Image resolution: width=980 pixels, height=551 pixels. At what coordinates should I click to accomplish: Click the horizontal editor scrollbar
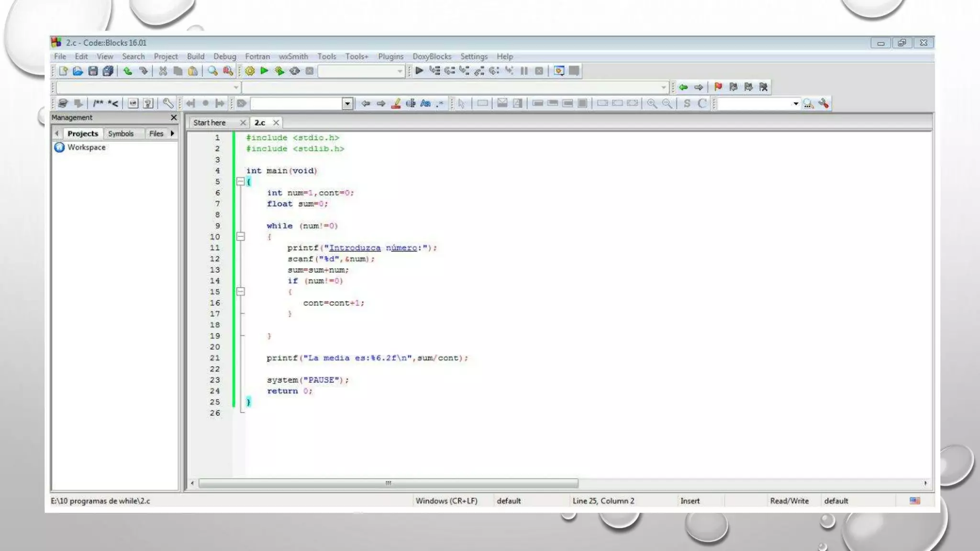[388, 483]
